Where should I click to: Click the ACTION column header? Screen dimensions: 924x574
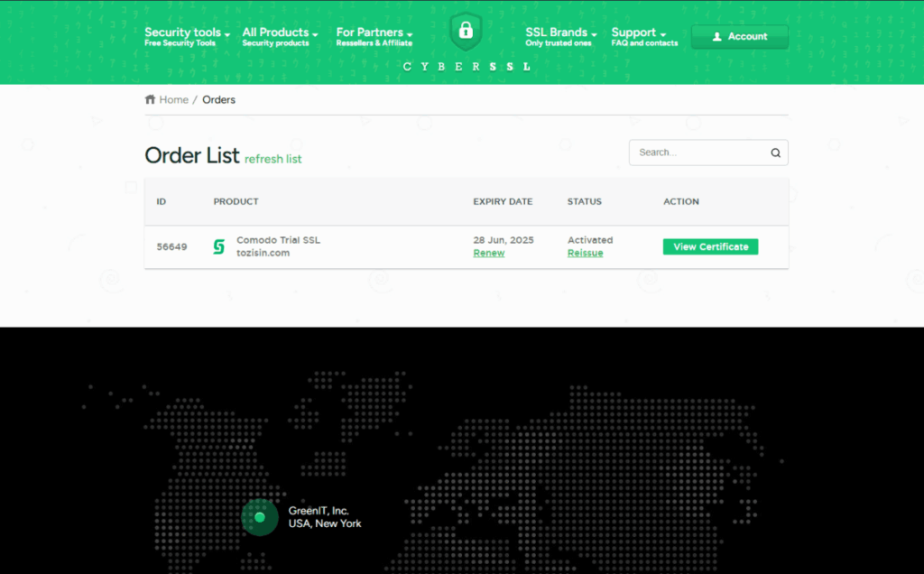click(681, 201)
